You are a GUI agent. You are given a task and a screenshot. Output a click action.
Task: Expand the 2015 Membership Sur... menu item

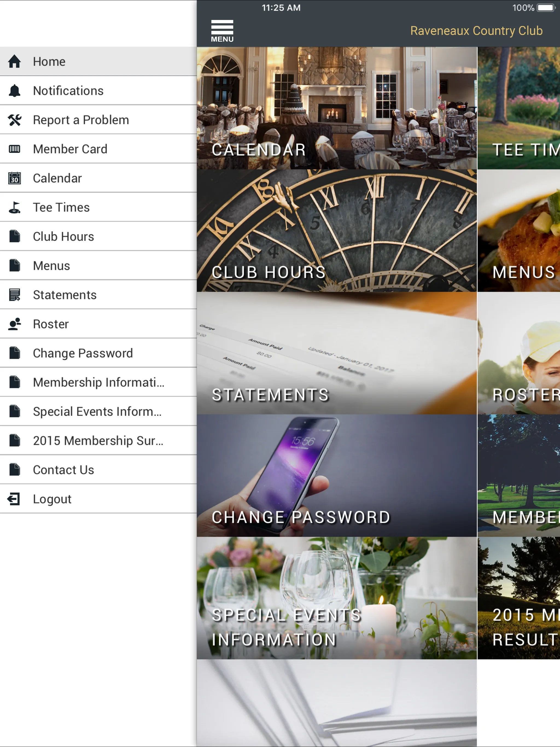(x=98, y=440)
